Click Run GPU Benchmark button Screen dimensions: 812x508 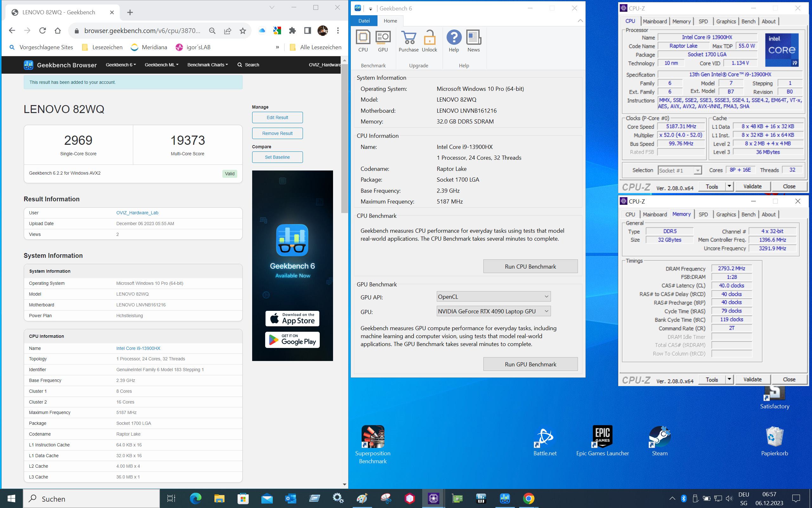point(530,364)
